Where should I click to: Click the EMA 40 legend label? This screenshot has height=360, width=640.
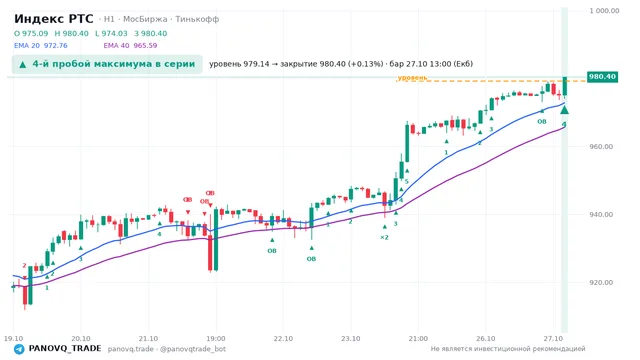tap(116, 46)
